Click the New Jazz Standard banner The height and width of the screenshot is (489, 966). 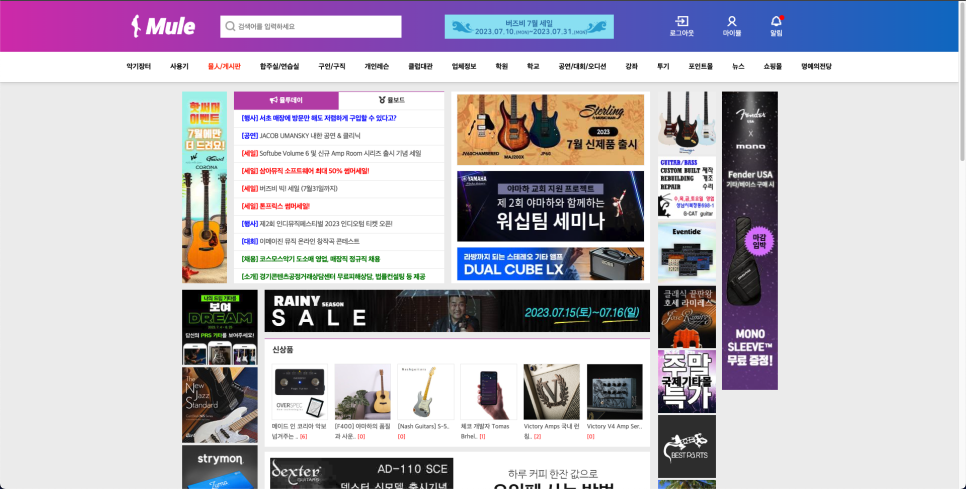220,405
